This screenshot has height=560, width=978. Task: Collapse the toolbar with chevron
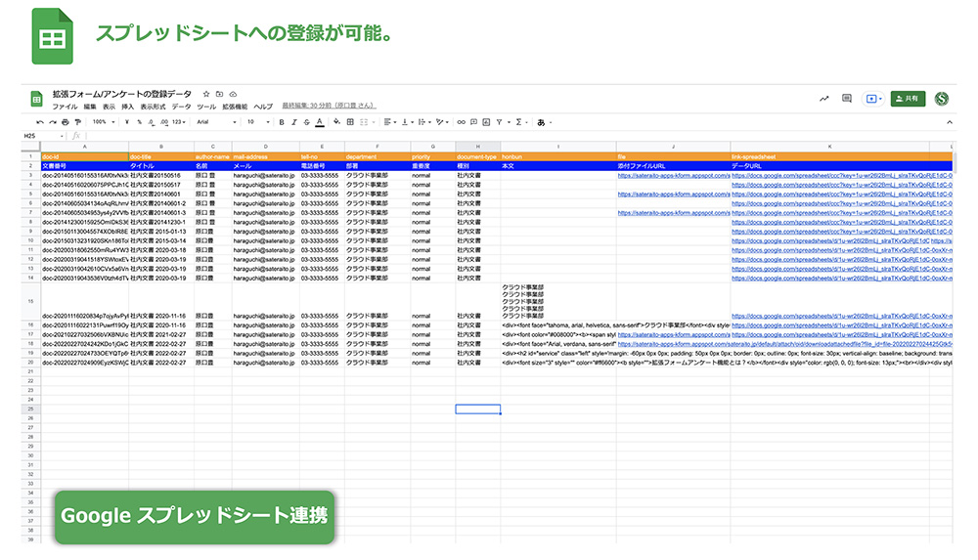click(949, 122)
